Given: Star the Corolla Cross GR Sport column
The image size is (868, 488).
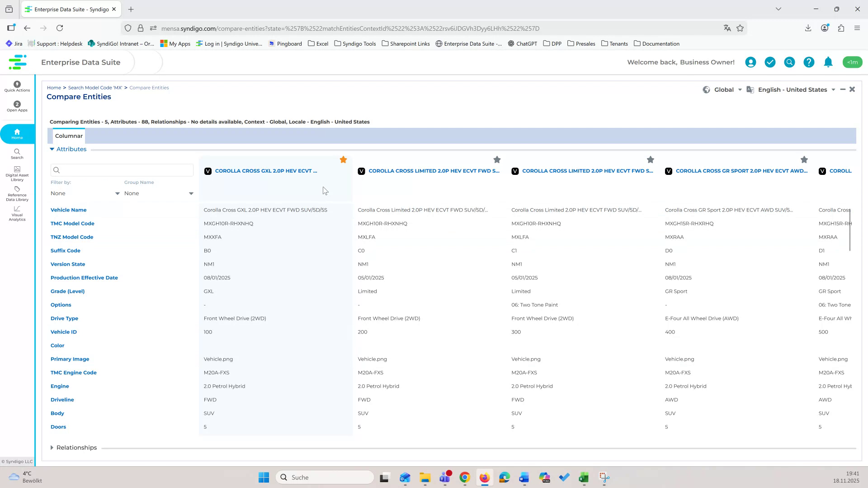Looking at the screenshot, I should point(804,160).
